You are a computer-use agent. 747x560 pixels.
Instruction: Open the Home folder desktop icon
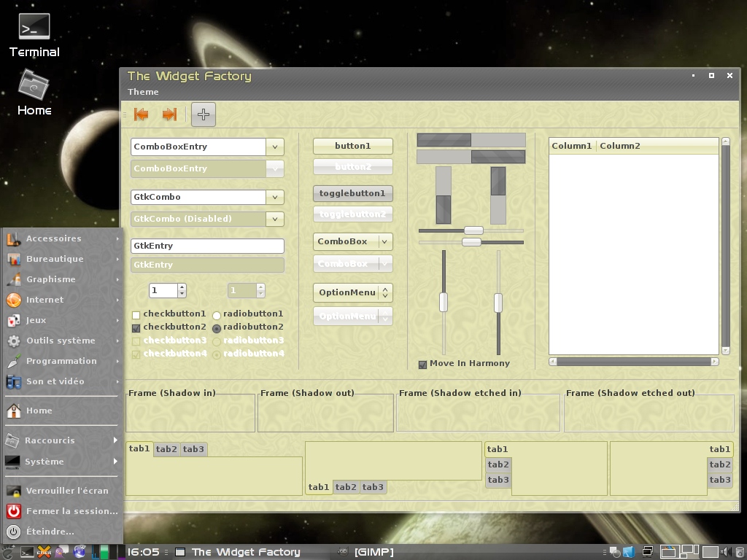tap(34, 93)
